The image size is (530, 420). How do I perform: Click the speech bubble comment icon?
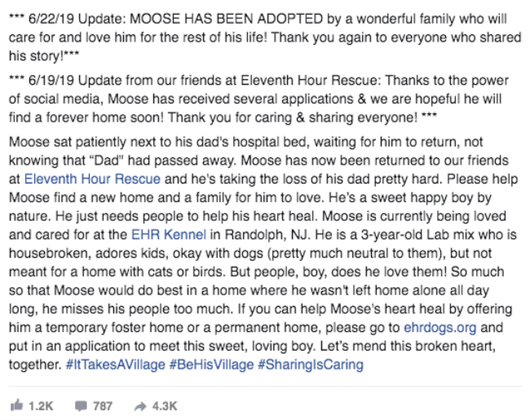pos(81,406)
